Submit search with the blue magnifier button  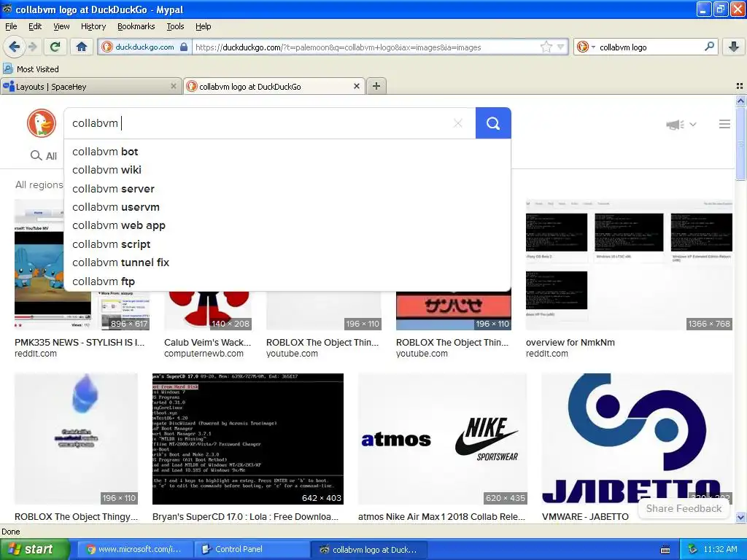click(493, 123)
